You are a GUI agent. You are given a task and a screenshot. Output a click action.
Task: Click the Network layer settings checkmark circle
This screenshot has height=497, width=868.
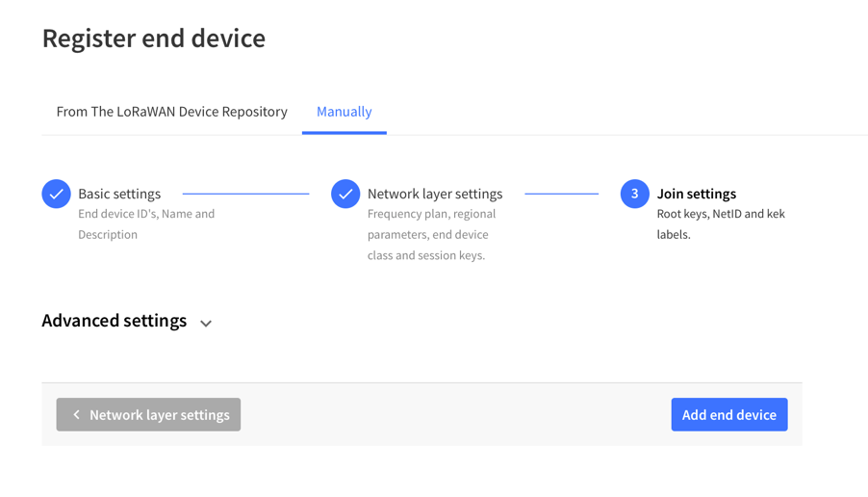(x=345, y=194)
